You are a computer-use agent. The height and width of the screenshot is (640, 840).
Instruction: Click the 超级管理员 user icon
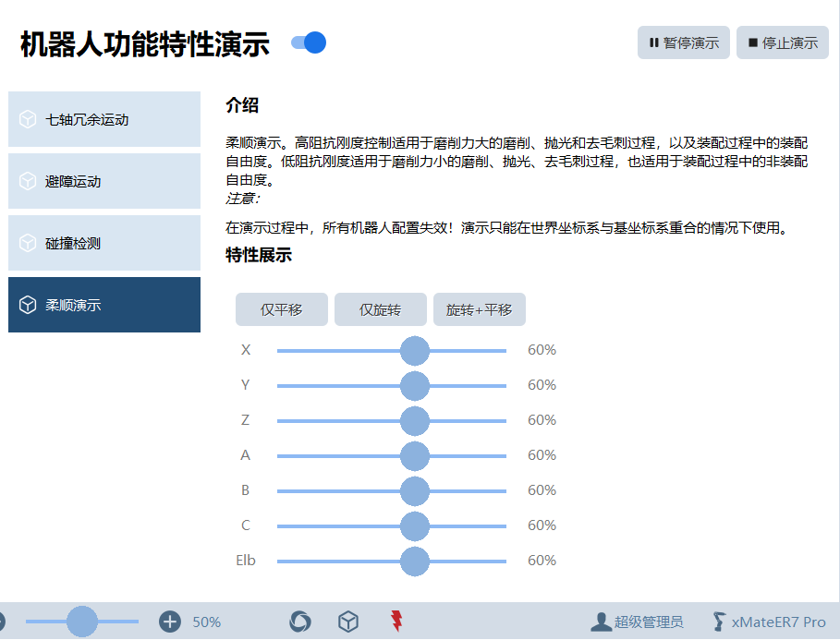coord(601,622)
